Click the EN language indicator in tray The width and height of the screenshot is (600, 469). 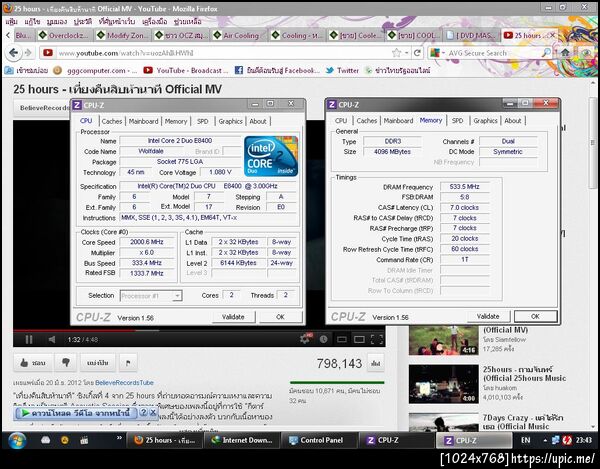(x=526, y=440)
